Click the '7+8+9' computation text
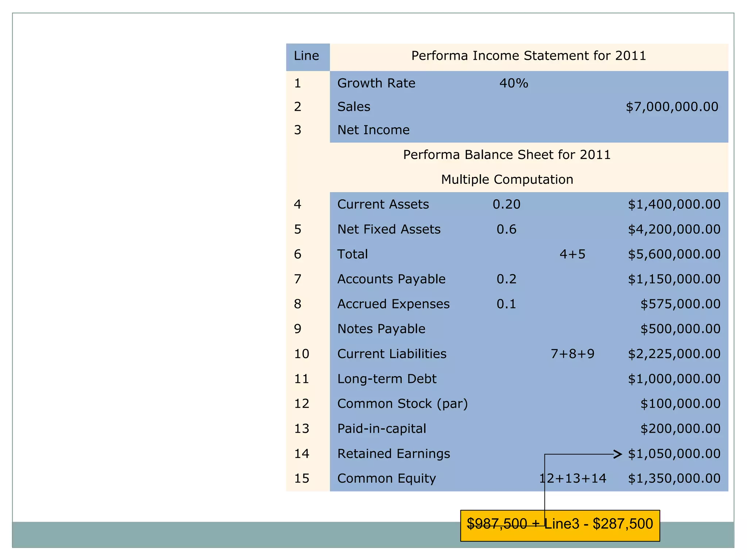The height and width of the screenshot is (560, 747). 572,354
